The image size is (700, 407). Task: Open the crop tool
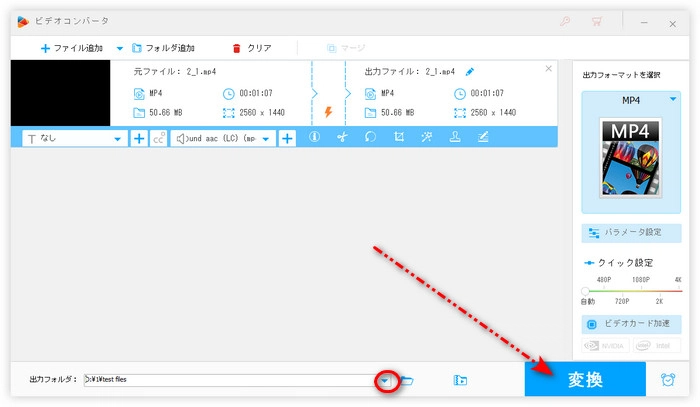click(x=399, y=139)
